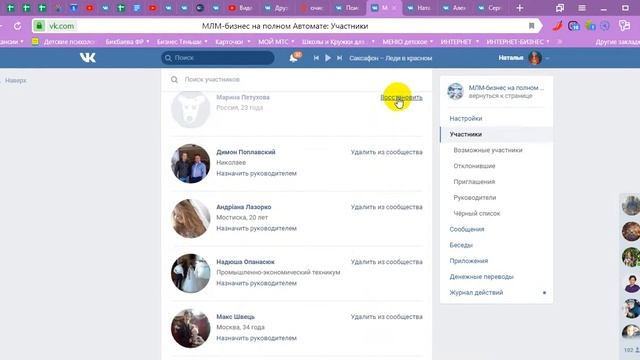This screenshot has width=640, height=360.
Task: Switch to the очис browser tab
Action: point(312,8)
